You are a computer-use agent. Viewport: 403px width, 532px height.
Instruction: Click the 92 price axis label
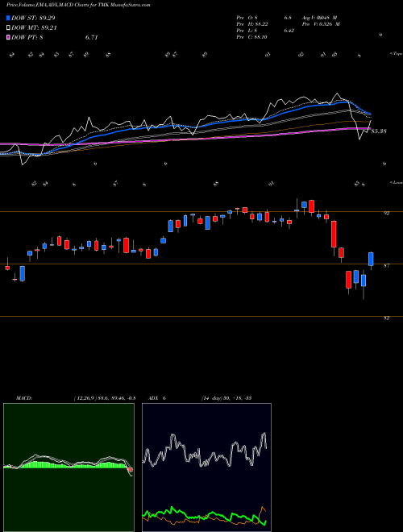point(386,214)
